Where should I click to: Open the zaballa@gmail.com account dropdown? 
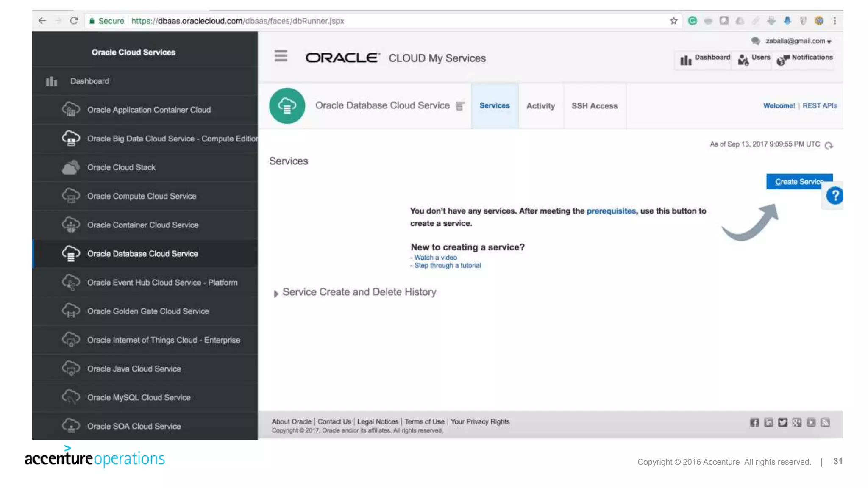pyautogui.click(x=798, y=41)
